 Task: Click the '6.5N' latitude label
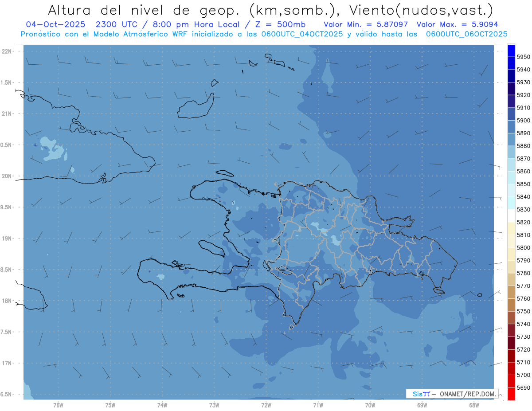(6, 394)
